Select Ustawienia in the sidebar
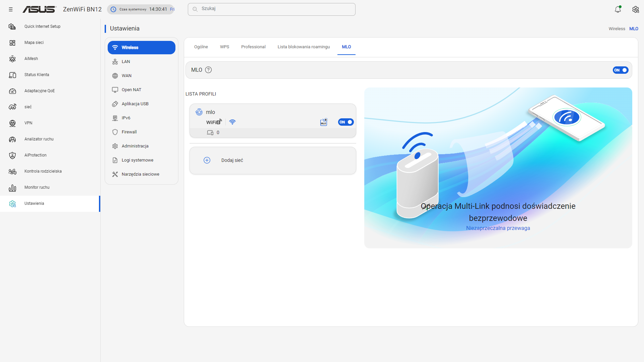Screen dimensions: 644x362 (50, 203)
